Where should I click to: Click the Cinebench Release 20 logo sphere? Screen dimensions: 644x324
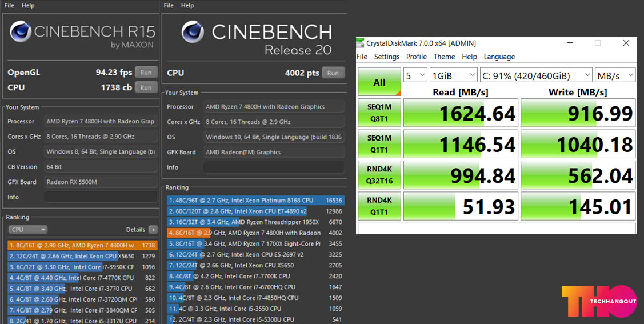pos(193,32)
